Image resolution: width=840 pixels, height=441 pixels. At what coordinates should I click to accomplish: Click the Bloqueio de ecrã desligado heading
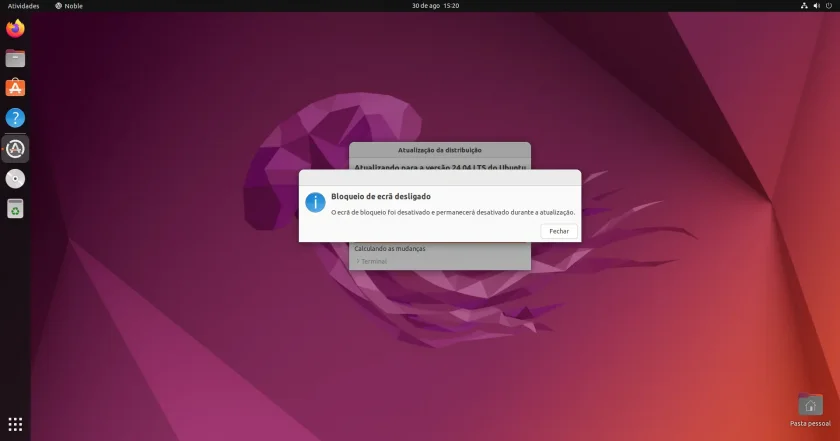coord(381,197)
